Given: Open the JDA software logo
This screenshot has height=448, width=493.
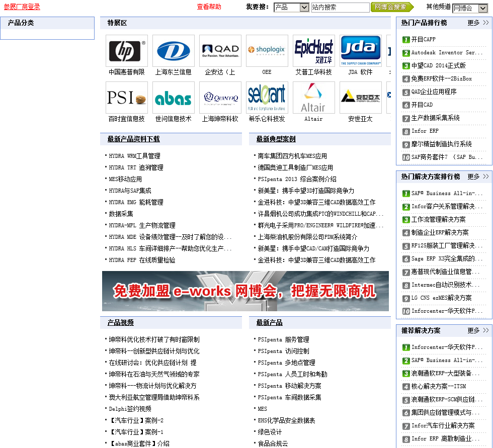Looking at the screenshot, I should click(361, 51).
